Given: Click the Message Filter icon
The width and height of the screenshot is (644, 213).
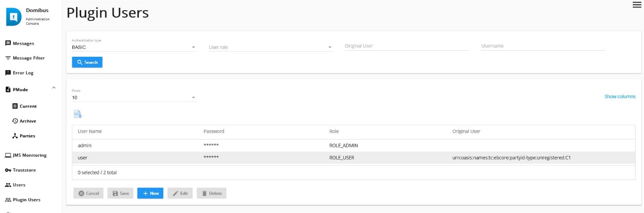Looking at the screenshot, I should tap(8, 58).
